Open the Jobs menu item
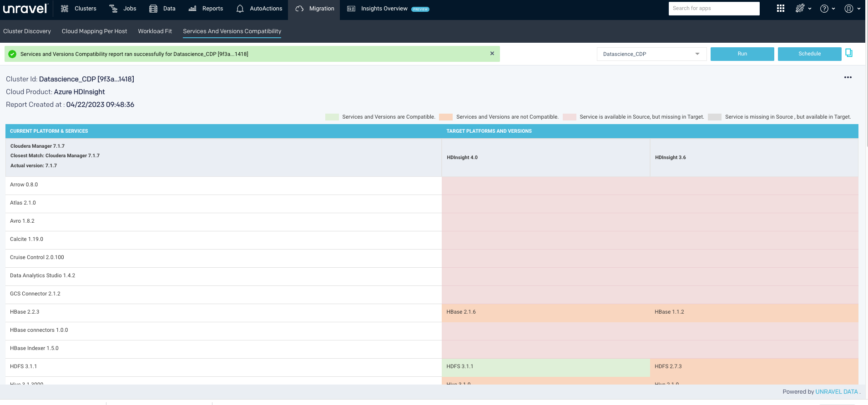The image size is (868, 405). pyautogui.click(x=123, y=9)
